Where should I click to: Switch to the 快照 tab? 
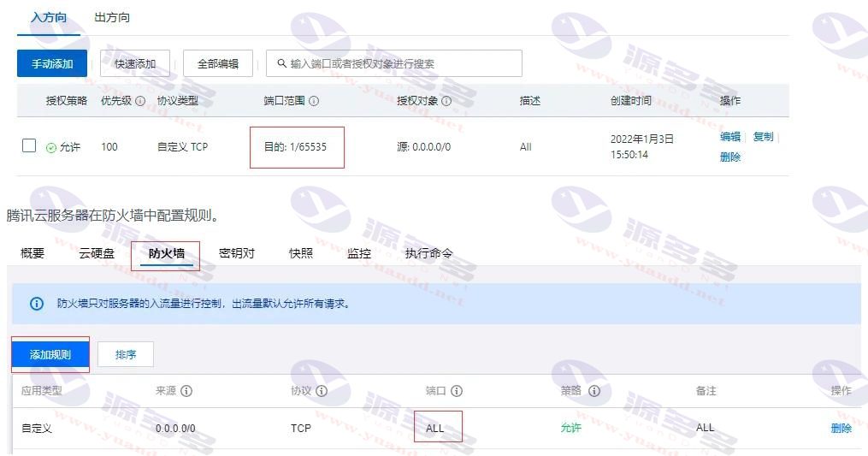click(x=300, y=253)
